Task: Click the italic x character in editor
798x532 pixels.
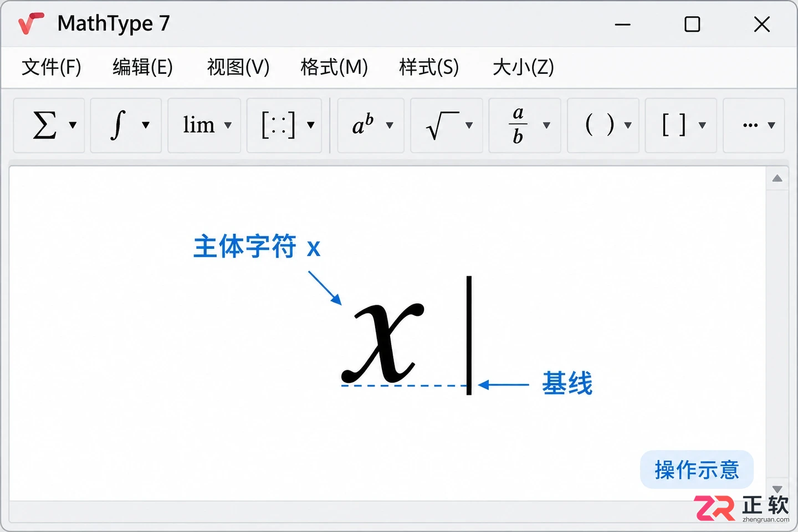Action: point(383,344)
